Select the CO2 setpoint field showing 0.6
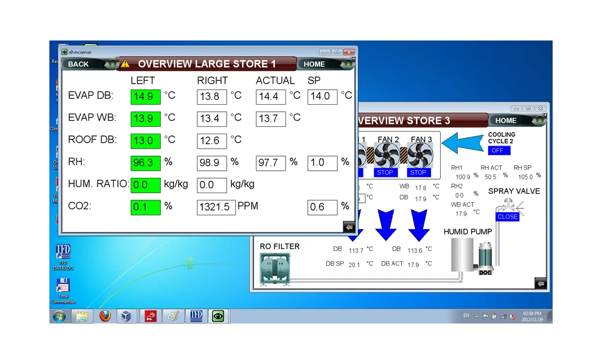 [x=322, y=208]
